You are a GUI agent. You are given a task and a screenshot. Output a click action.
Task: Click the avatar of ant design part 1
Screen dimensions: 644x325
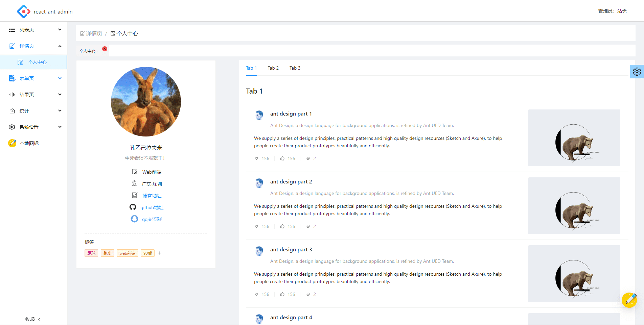tap(259, 115)
